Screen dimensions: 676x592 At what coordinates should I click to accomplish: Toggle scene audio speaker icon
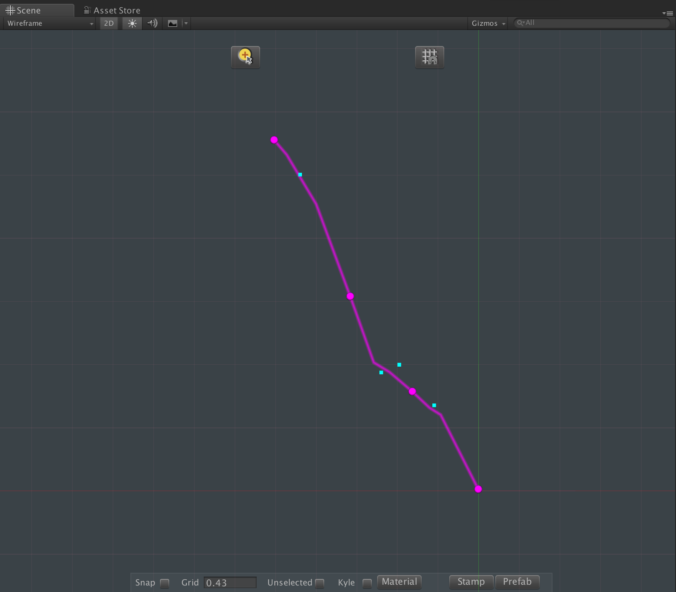152,23
